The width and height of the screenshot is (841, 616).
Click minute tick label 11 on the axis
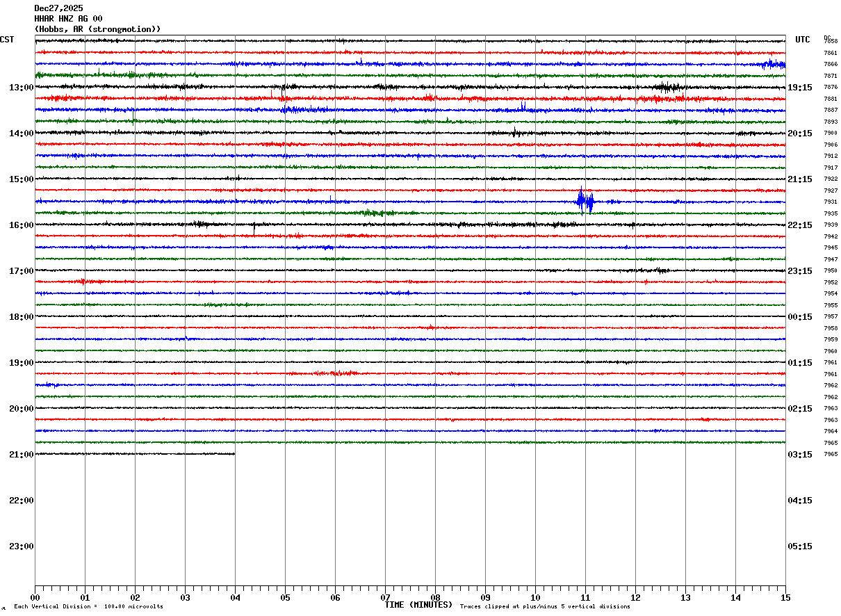click(x=585, y=598)
